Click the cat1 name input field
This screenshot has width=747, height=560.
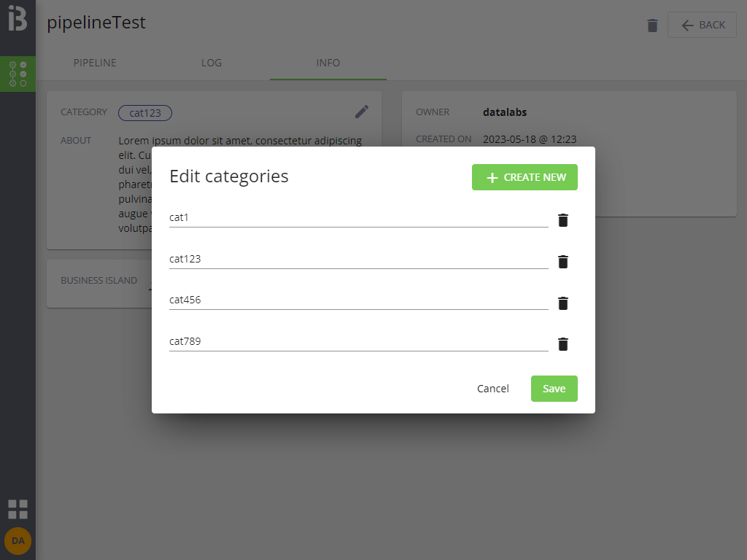[x=358, y=217]
